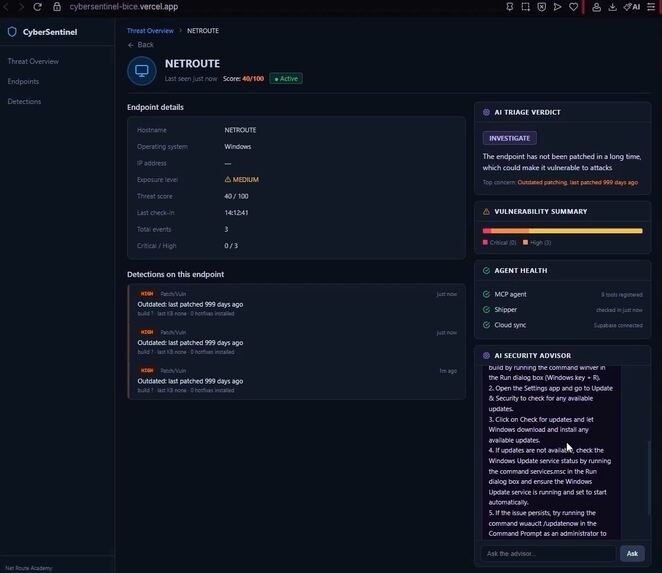Image resolution: width=662 pixels, height=573 pixels.
Task: Click the INVESTIGATE verdict badge
Action: click(x=510, y=138)
